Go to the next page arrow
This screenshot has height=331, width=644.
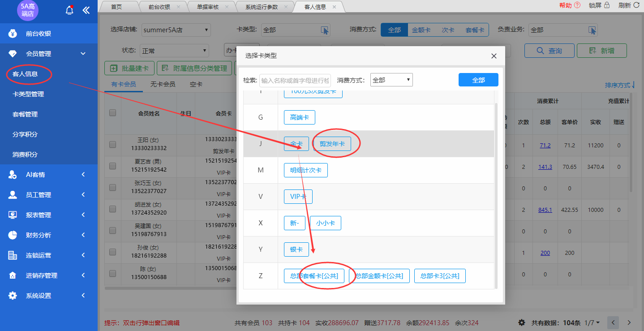629,322
